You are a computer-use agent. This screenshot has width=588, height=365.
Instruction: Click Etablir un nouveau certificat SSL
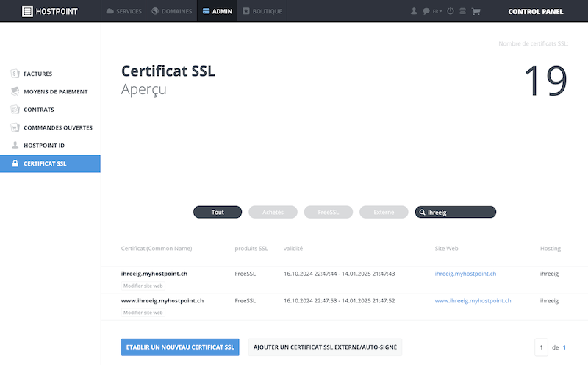coord(180,347)
